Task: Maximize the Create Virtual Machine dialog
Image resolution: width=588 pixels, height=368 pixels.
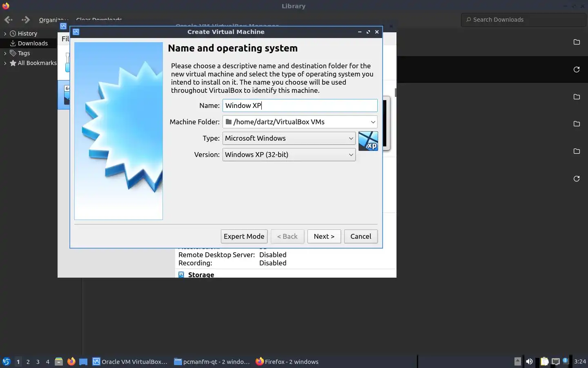Action: [368, 32]
